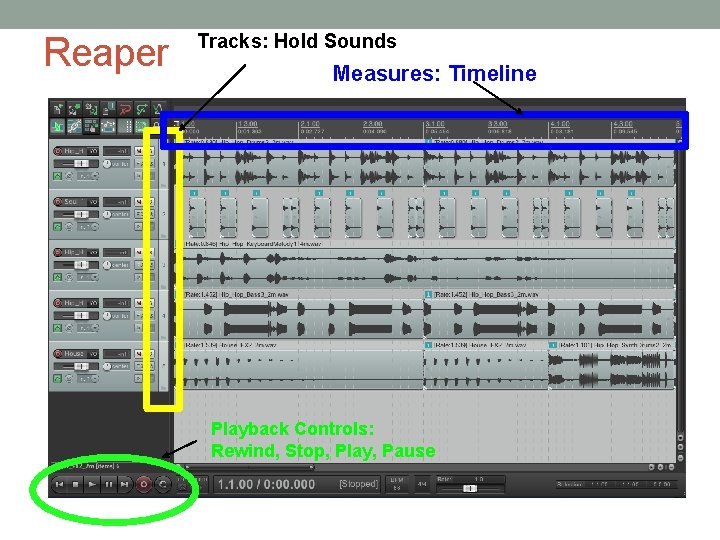Click the BPM tempo field
This screenshot has height=540, width=720.
(397, 484)
